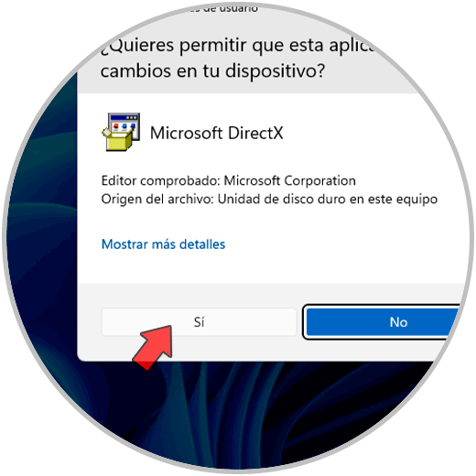Click the Editor comprobado label

(x=161, y=180)
